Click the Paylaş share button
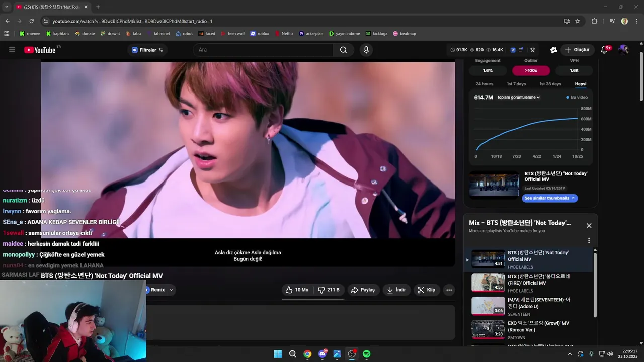Viewport: 644px width, 362px height. 363,290
